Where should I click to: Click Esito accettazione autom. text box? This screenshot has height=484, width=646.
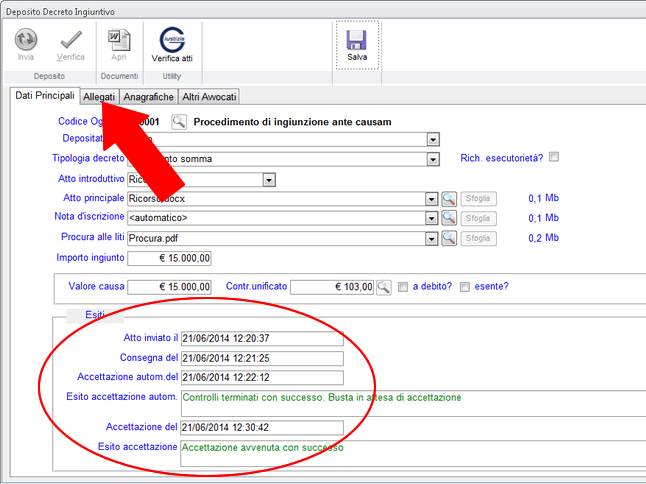pos(413,403)
